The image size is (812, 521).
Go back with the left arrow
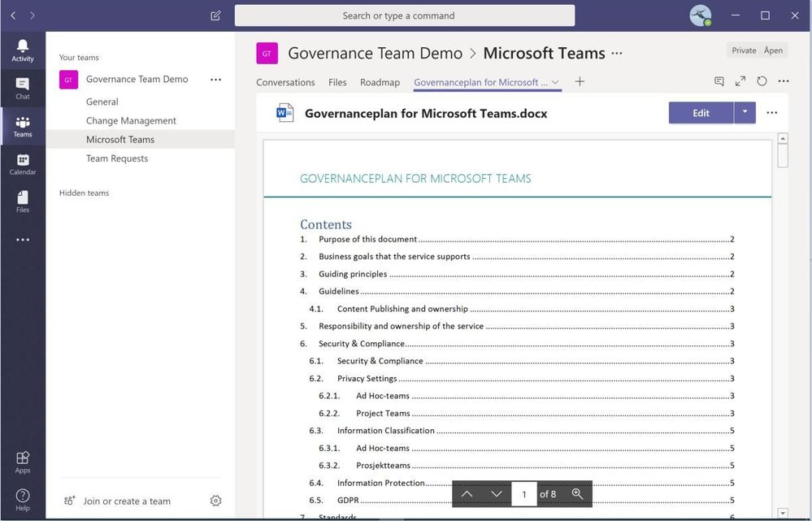[x=14, y=15]
